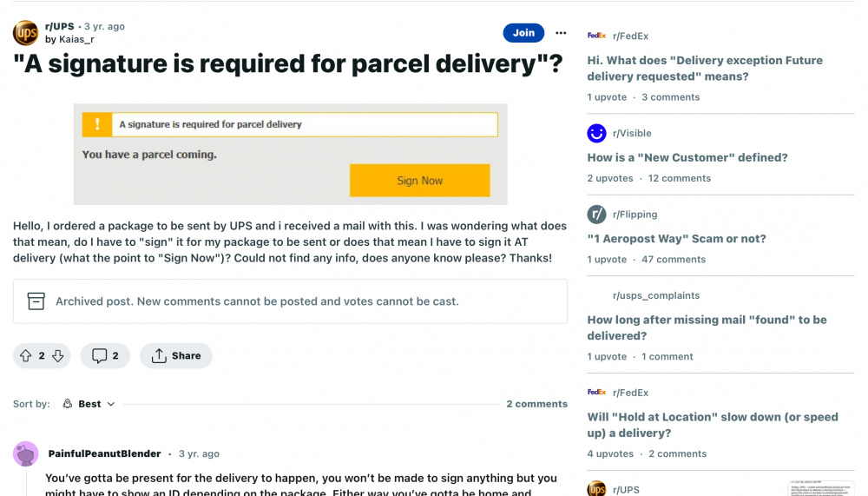Screen dimensions: 868x496
Task: Open "Delivery exception Future delivery requested" post
Action: [705, 68]
